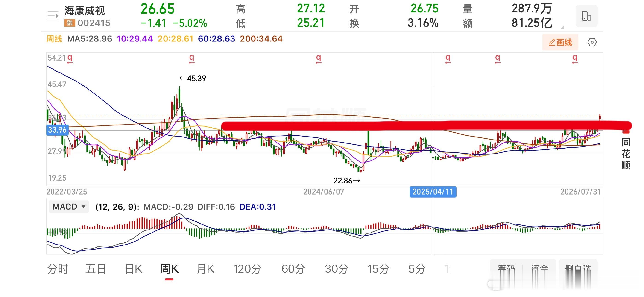This screenshot has height=297, width=644.
Task: Open the stock list icon beside 海康威视
Action: point(53,16)
